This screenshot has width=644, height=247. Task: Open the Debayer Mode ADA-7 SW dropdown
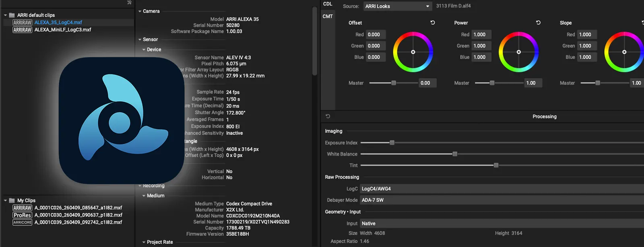click(x=502, y=200)
